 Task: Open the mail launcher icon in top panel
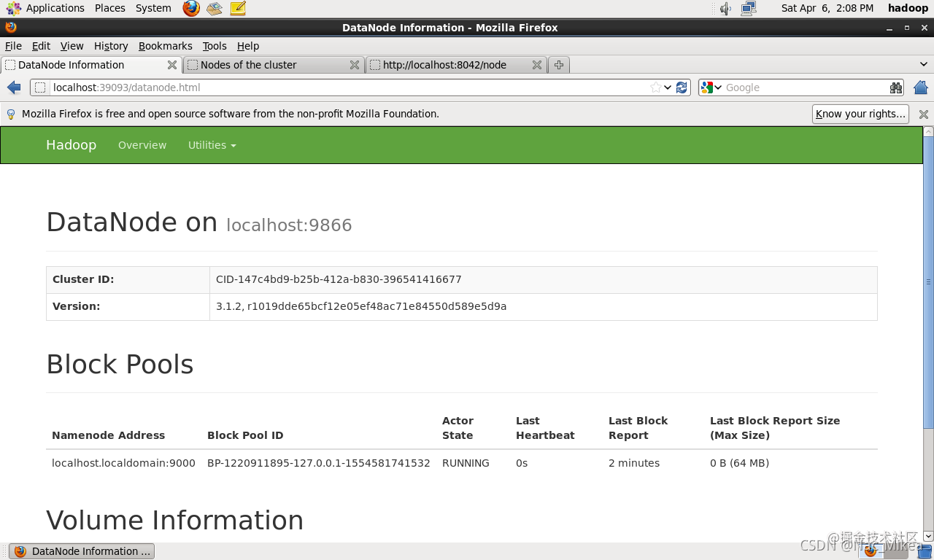click(214, 8)
